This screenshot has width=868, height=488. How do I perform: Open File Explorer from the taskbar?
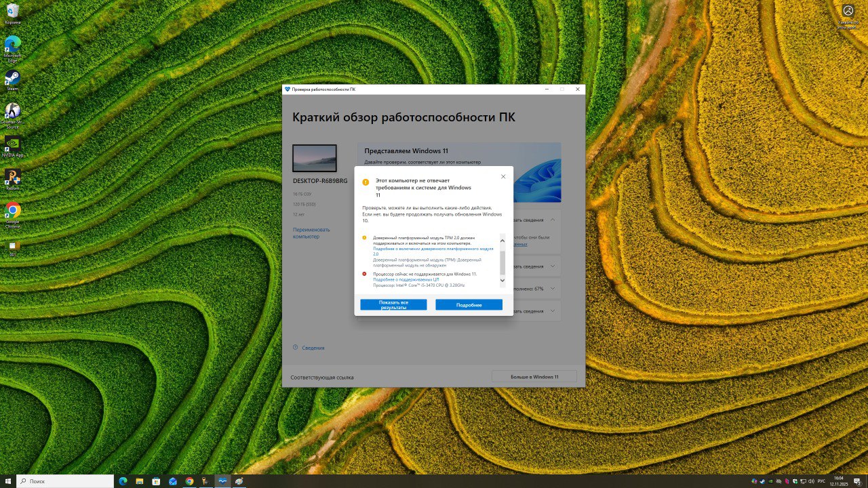(x=139, y=481)
